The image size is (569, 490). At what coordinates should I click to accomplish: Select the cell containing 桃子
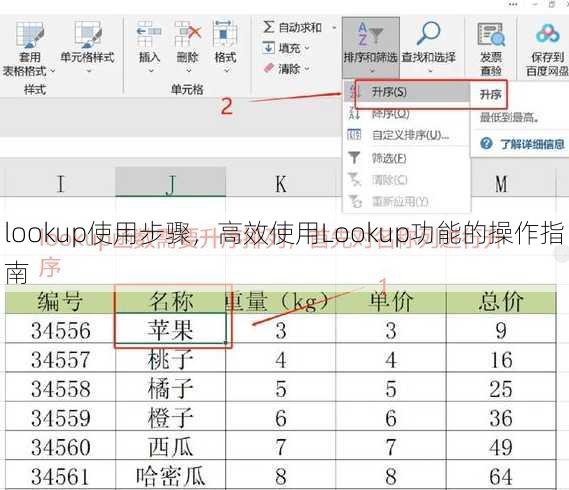[x=171, y=358]
